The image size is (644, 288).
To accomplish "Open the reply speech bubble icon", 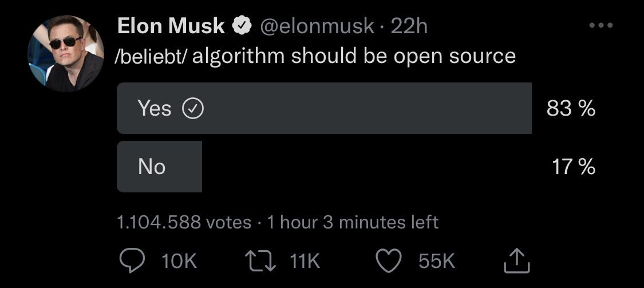I will (x=132, y=261).
